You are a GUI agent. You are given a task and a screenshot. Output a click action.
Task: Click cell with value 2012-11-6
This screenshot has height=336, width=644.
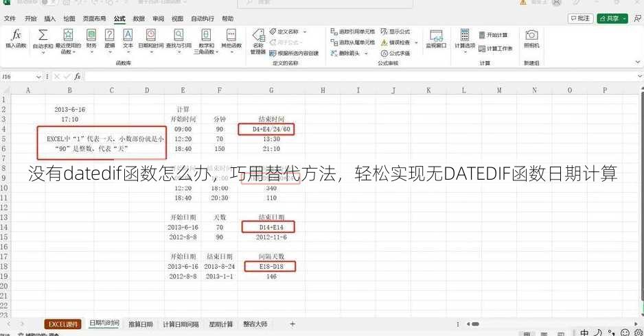[x=271, y=237]
